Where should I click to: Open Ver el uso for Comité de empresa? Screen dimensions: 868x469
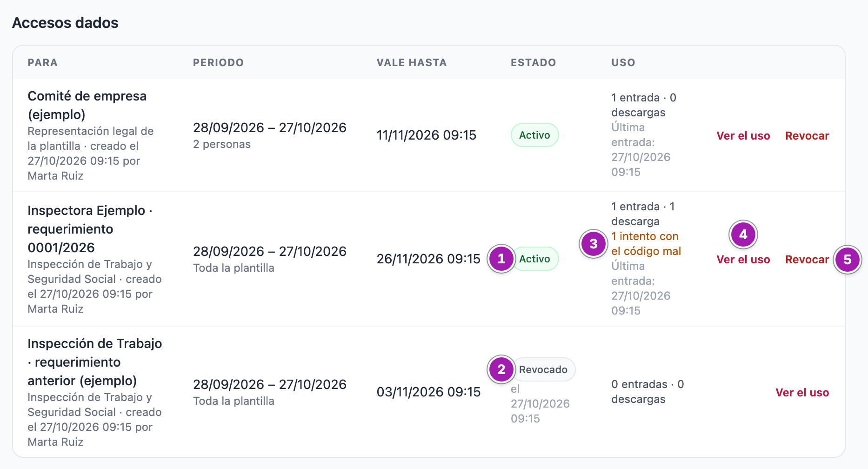[x=743, y=136]
